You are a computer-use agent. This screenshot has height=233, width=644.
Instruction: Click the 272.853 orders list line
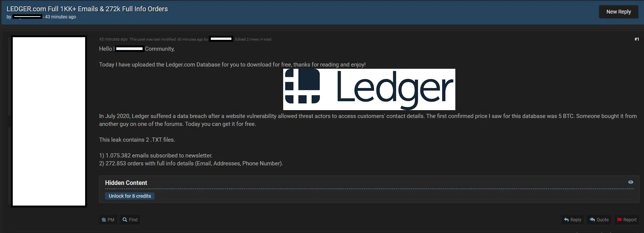click(x=191, y=163)
